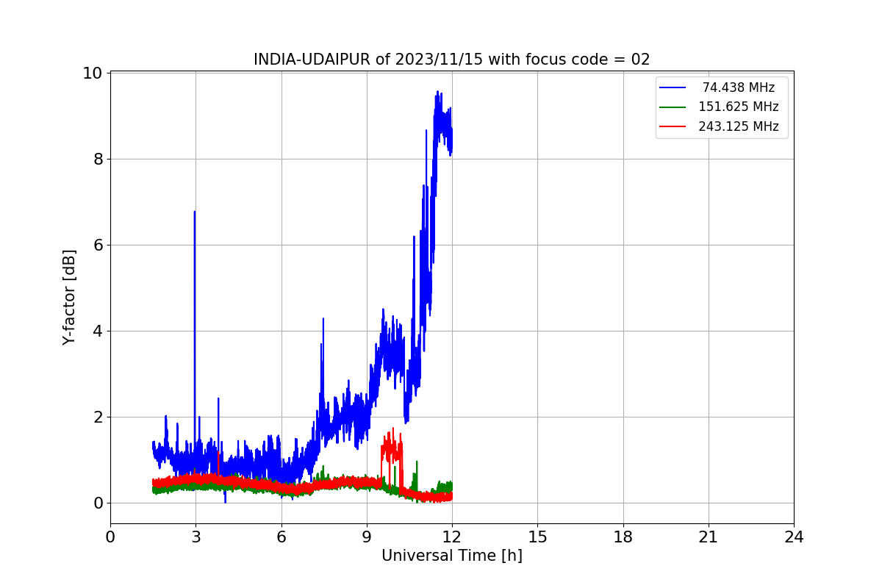
Task: Select the 151.625 MHz legend label
Action: point(739,107)
